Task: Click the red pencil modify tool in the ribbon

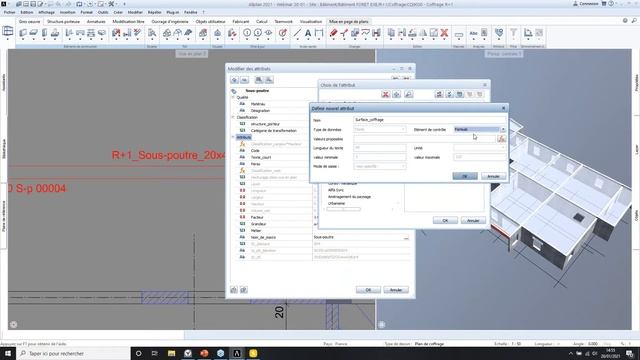Action: pos(333,33)
